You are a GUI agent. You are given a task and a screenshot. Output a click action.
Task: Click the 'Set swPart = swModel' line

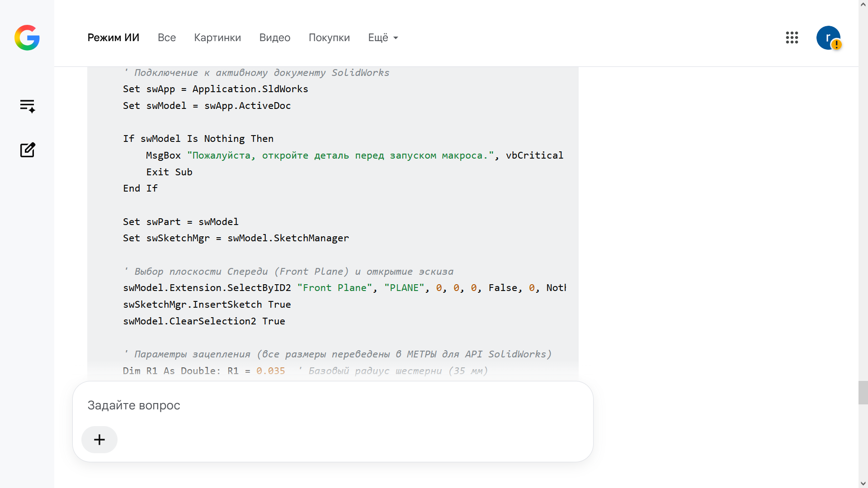[x=181, y=222]
